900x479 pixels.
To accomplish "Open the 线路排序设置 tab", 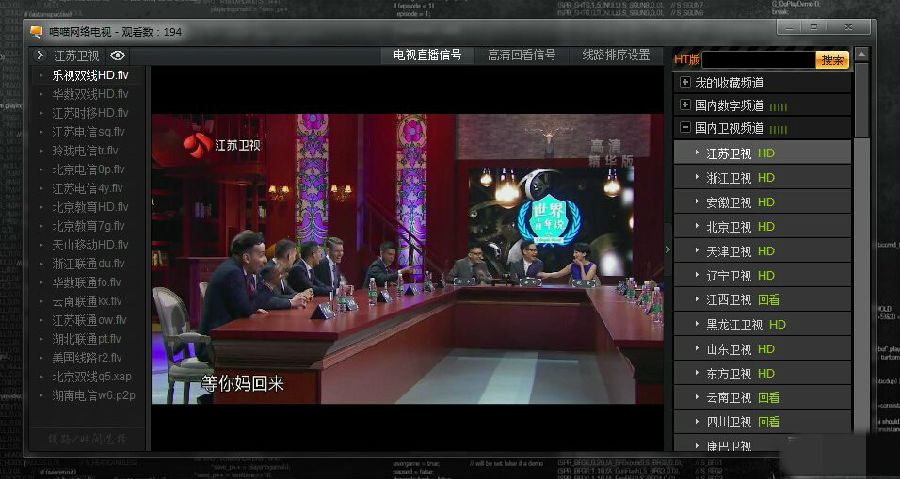I will point(616,55).
